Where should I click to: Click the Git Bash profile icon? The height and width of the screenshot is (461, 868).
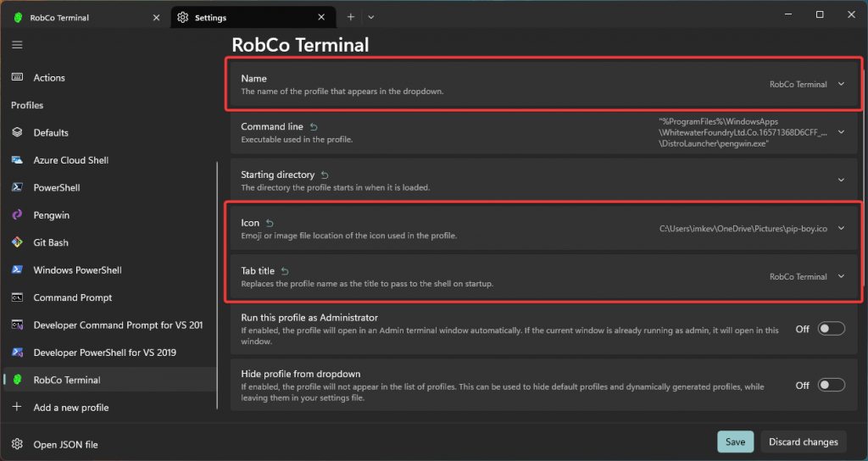coord(17,242)
